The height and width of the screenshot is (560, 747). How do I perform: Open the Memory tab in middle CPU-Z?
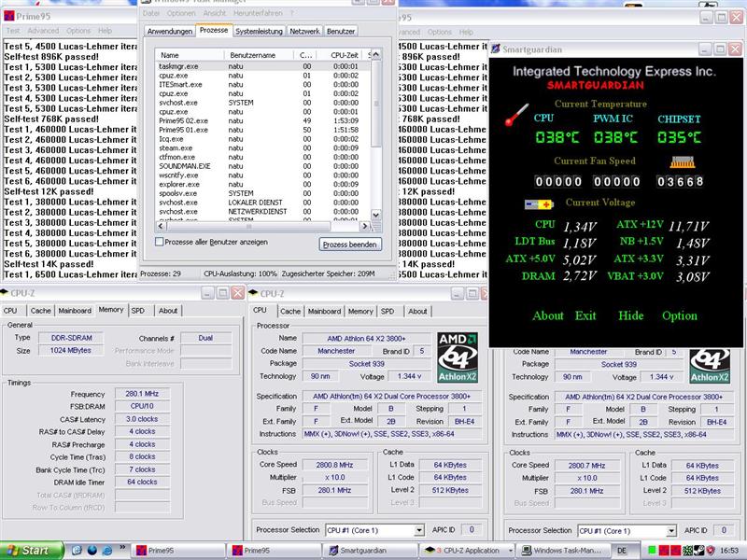coord(360,311)
